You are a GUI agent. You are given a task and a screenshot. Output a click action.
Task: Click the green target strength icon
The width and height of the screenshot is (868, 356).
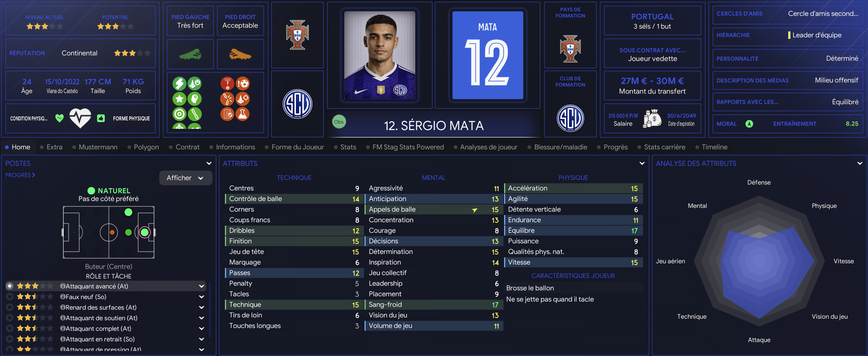179,114
